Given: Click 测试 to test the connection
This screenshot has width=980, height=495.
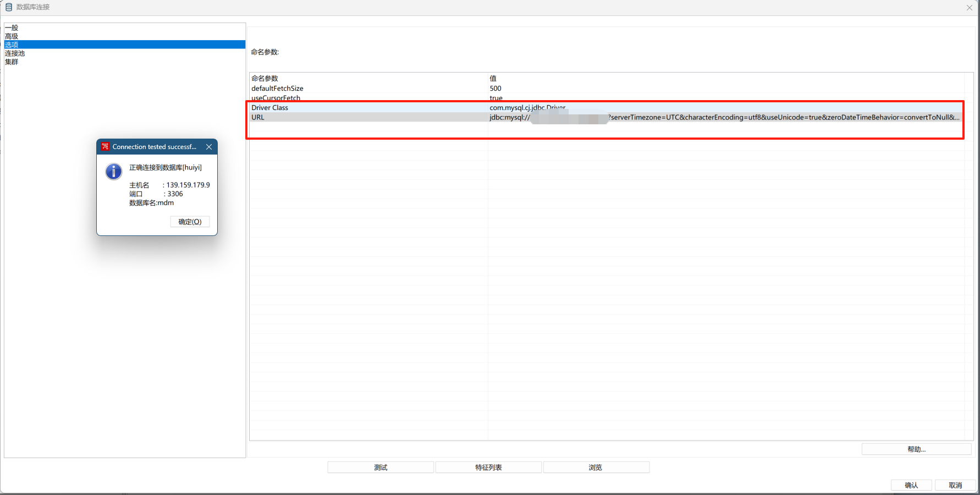Looking at the screenshot, I should [380, 466].
